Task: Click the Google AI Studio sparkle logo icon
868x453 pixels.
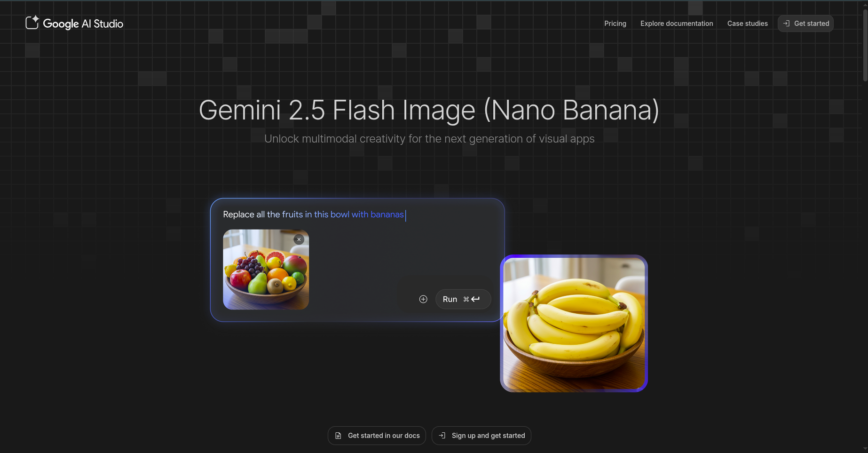Action: coord(32,23)
